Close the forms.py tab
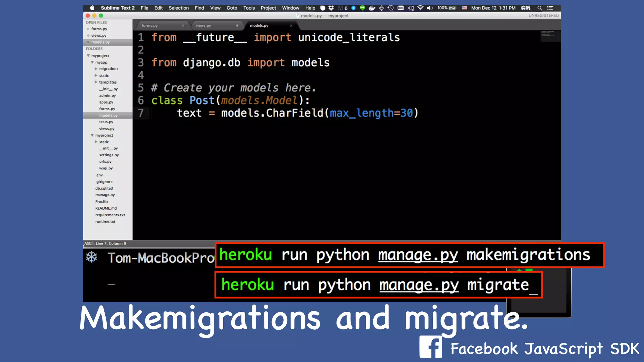The height and width of the screenshot is (362, 644). point(183,25)
